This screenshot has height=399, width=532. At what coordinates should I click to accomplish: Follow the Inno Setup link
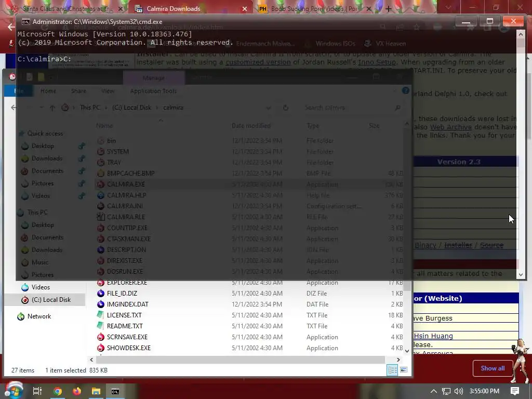(377, 62)
